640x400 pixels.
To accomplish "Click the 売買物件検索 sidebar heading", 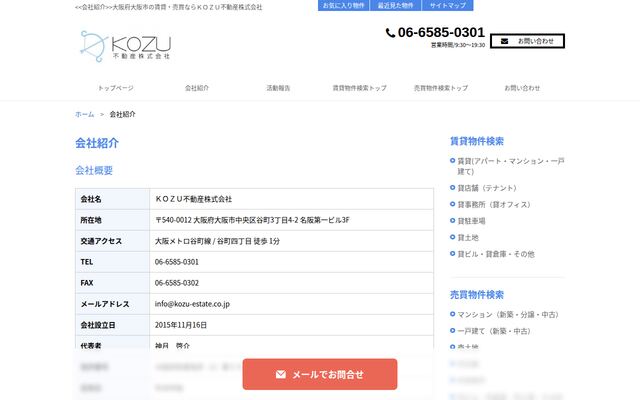I will [x=477, y=295].
